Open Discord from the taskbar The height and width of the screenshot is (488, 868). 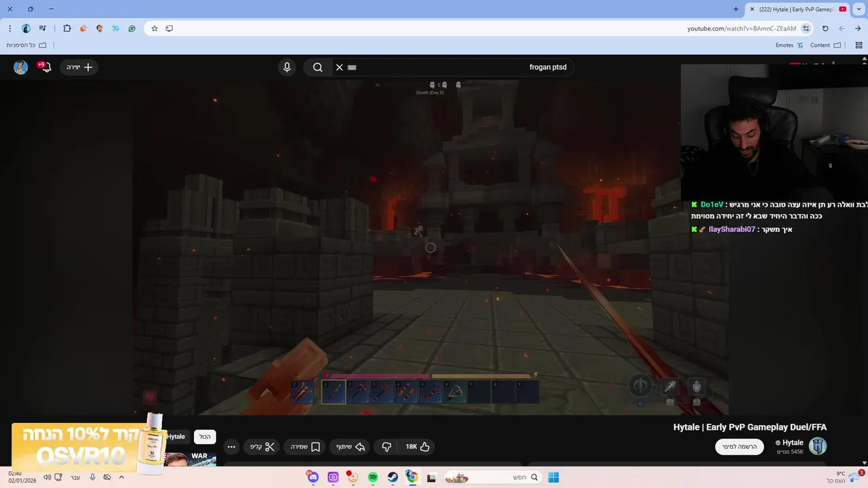313,477
